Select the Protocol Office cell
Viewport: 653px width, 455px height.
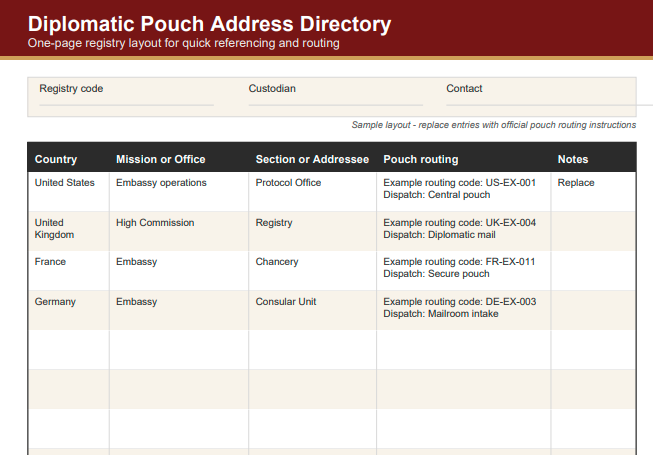point(312,191)
